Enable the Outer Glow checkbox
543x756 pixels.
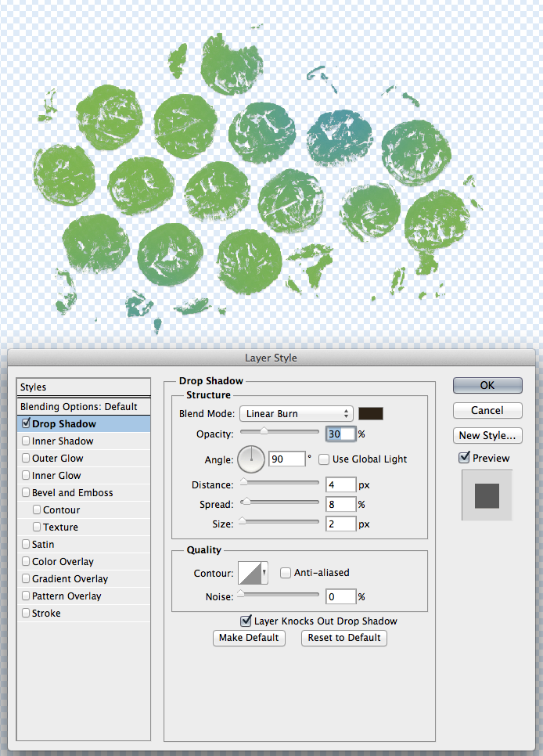tap(26, 458)
